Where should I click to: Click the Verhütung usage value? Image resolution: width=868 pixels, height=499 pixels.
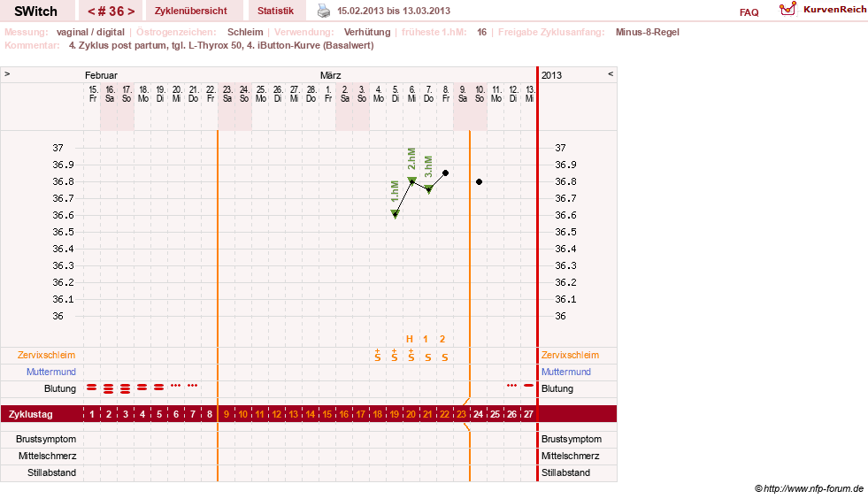coord(367,32)
